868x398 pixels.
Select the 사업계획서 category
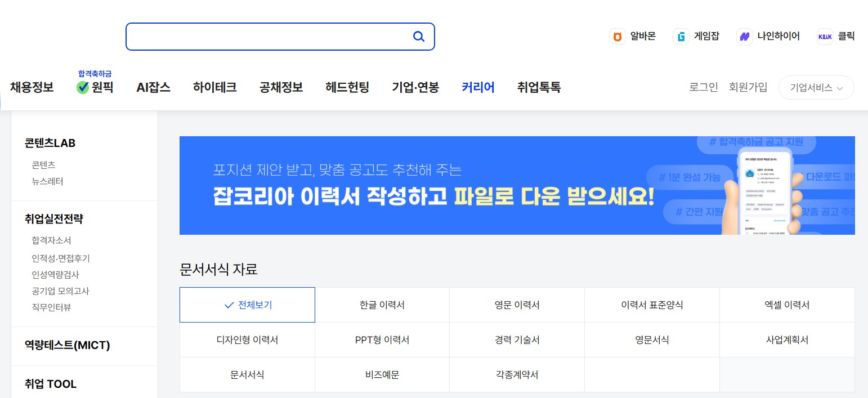pyautogui.click(x=787, y=340)
